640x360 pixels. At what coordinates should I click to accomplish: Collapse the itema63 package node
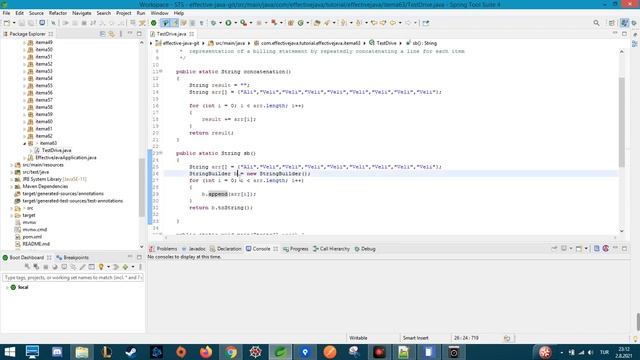click(x=24, y=143)
